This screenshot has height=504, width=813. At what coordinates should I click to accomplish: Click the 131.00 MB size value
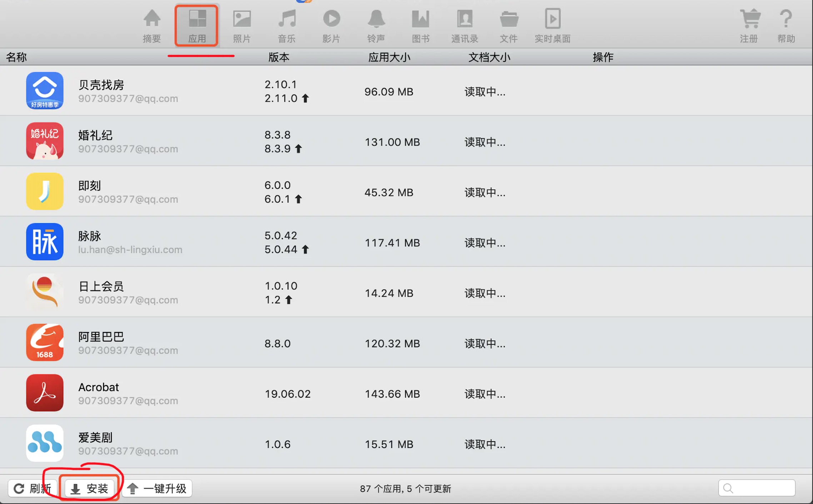(392, 142)
